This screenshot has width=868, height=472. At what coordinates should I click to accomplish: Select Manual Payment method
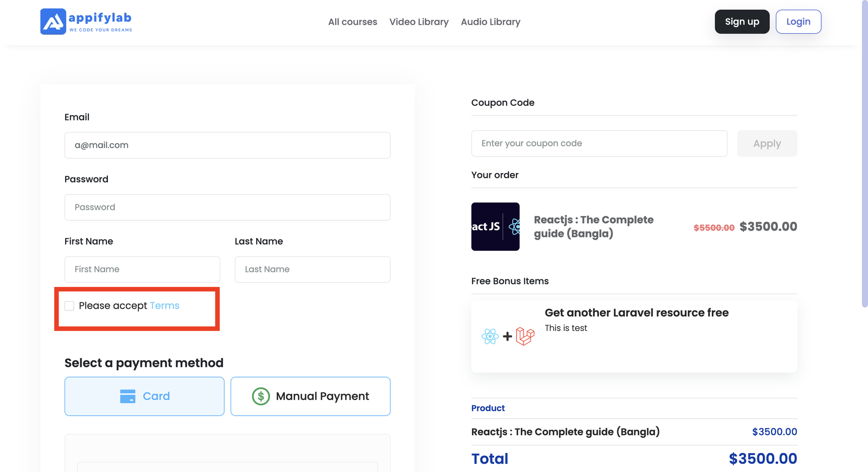(x=310, y=397)
